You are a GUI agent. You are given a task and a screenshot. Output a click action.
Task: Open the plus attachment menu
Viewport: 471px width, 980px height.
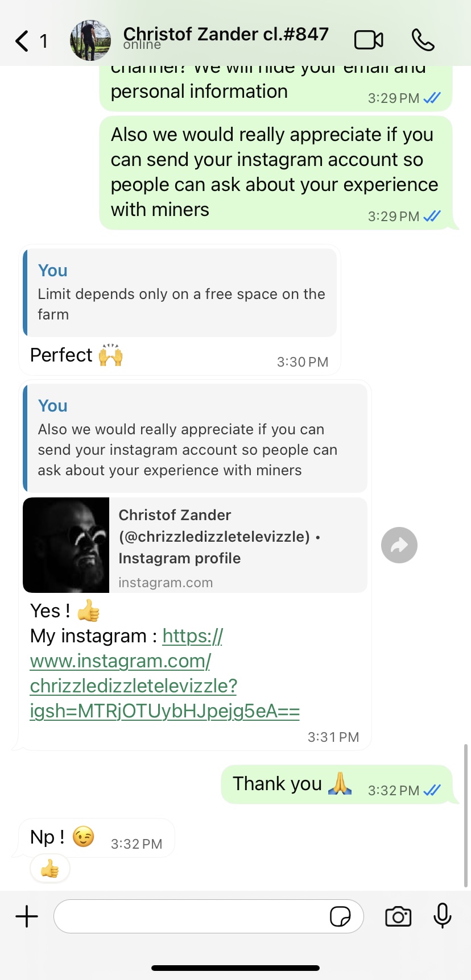coord(27,916)
